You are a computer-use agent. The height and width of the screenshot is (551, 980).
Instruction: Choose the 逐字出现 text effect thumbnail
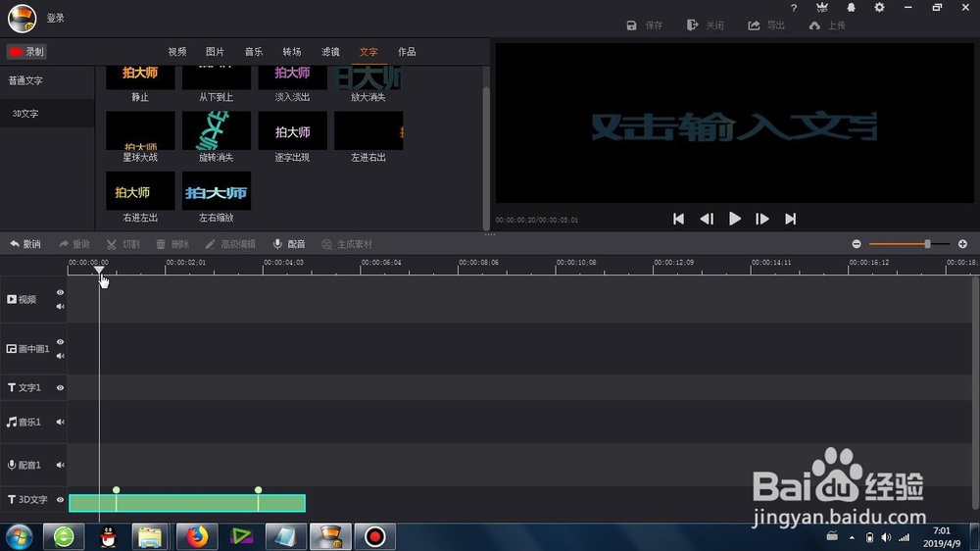(292, 130)
